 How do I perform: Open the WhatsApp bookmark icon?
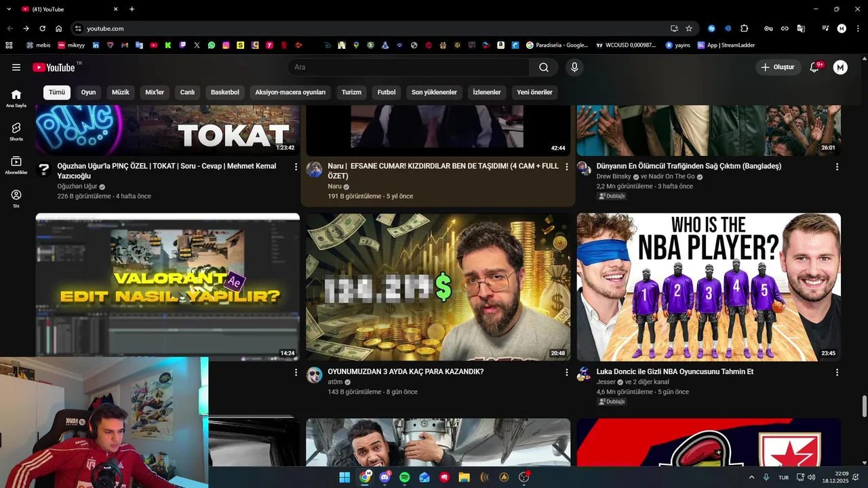pyautogui.click(x=212, y=45)
